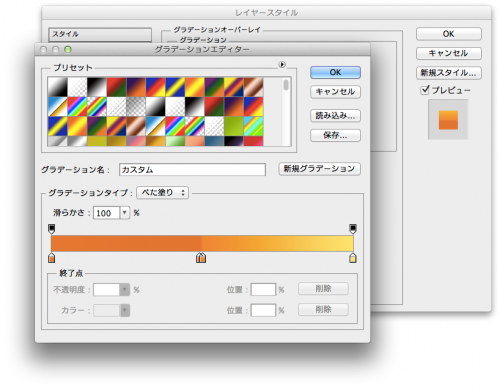The width and height of the screenshot is (500, 391).
Task: Open the グラデーションタイプ dropdown
Action: click(163, 193)
